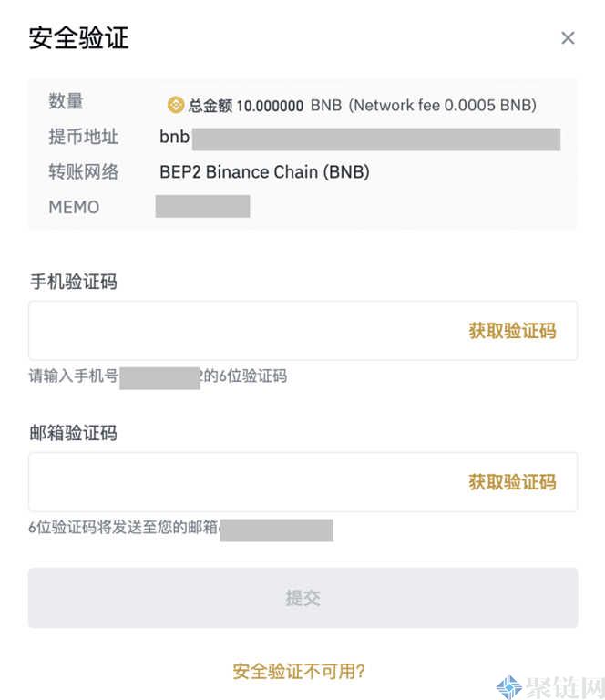This screenshot has width=605, height=700.
Task: Open the 安全验证不可用? help link
Action: click(x=299, y=672)
